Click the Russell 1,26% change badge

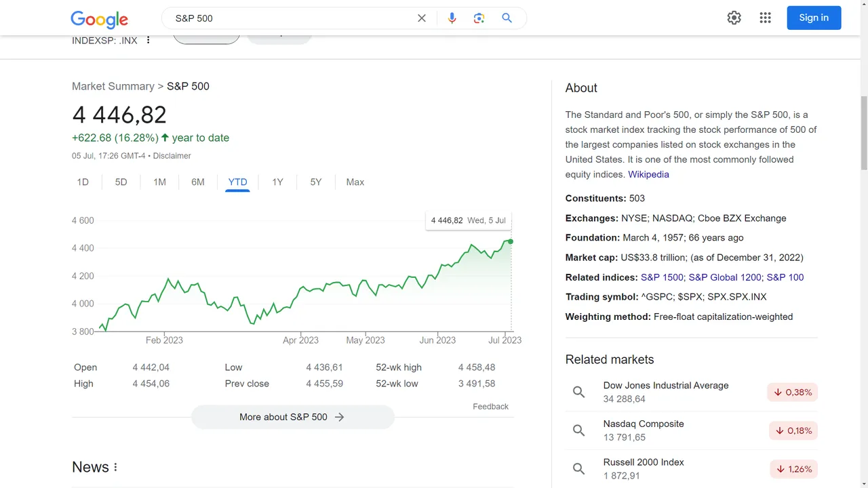click(x=793, y=469)
